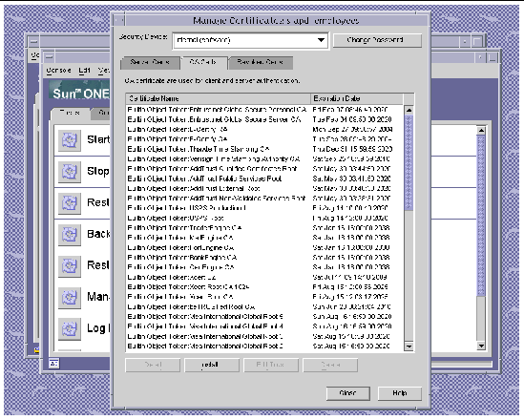
Task: Click the Start server icon in the console window
Action: tap(70, 140)
